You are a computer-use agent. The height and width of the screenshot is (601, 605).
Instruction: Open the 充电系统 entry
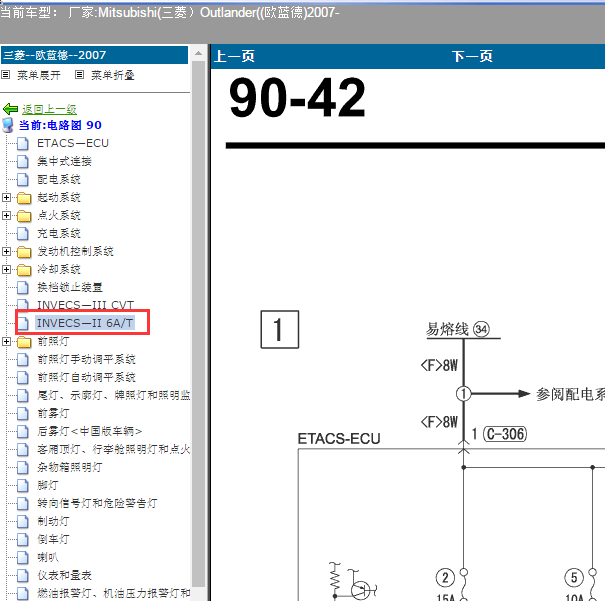pos(59,233)
